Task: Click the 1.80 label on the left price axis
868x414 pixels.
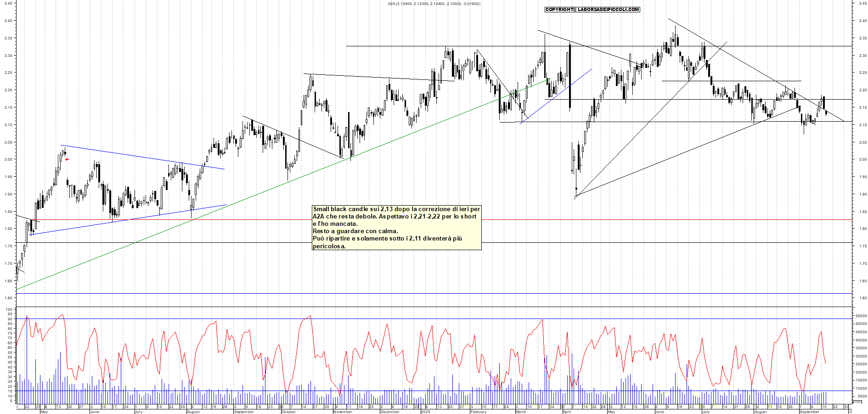Action: coord(8,229)
